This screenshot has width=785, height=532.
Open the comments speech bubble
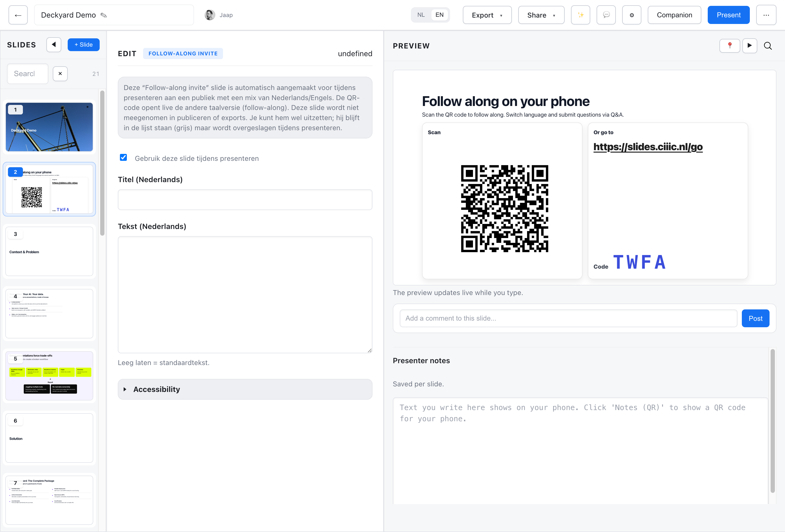(x=606, y=15)
